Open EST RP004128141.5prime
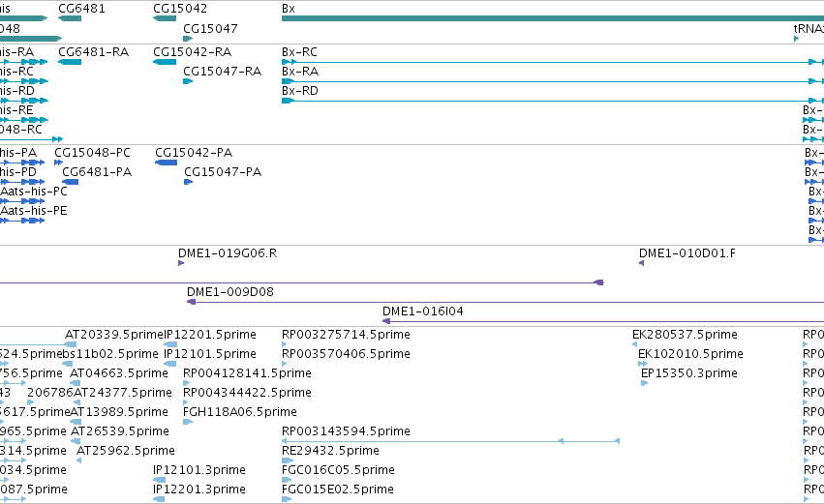Screen dimensions: 824x504 point(247,373)
